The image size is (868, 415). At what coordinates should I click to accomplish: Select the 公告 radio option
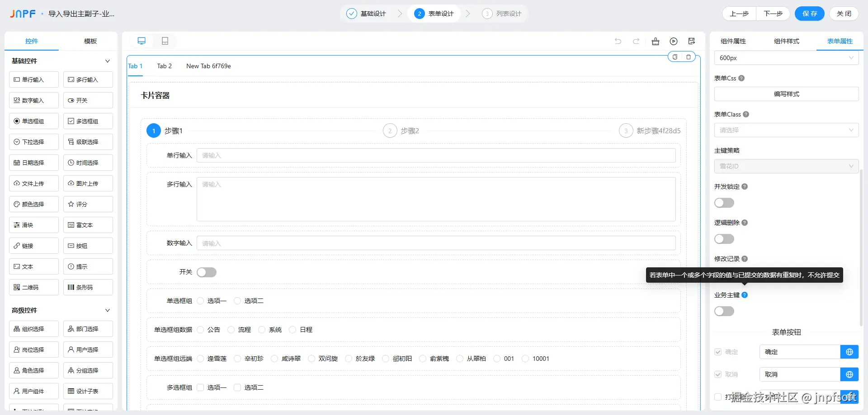tap(201, 330)
